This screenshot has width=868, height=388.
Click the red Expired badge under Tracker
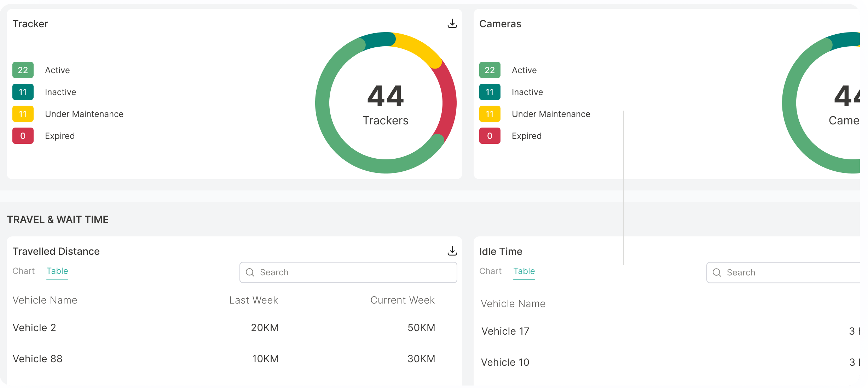tap(23, 136)
